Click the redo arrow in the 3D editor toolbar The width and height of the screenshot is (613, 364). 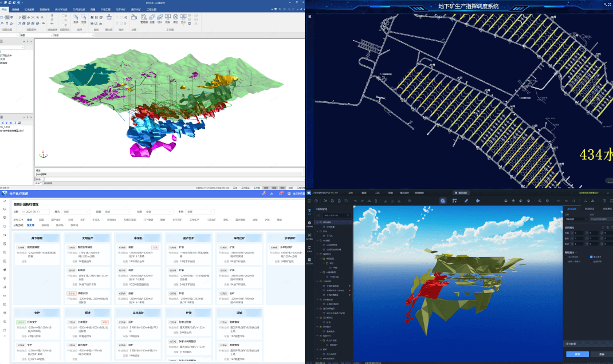(362, 201)
